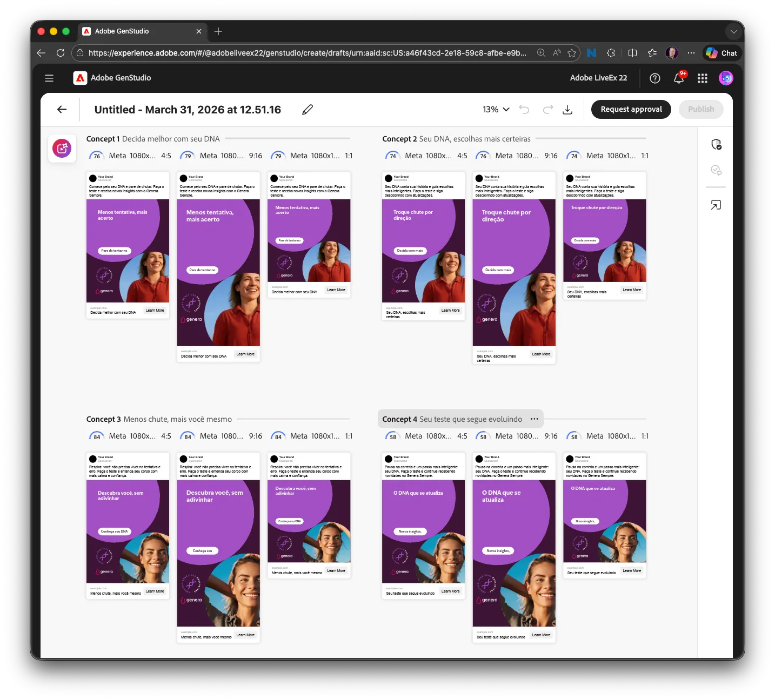Click the 'Adobe LiveEx 22' organization name
775x700 pixels.
point(599,78)
